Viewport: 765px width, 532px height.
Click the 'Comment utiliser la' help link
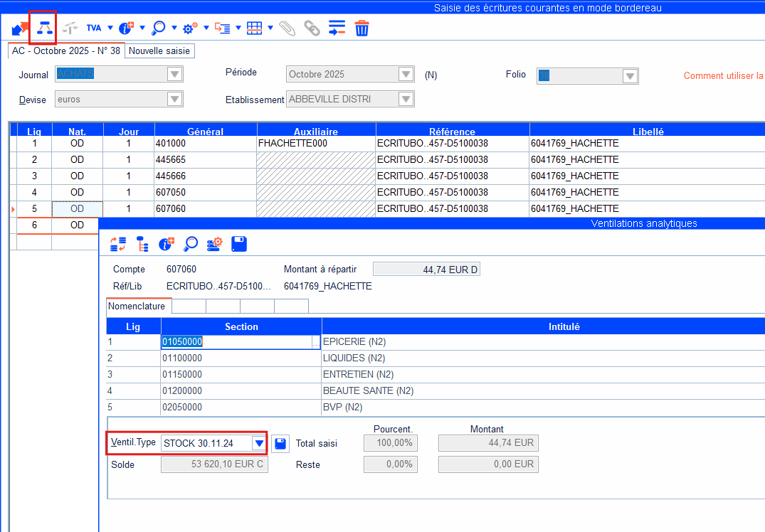(723, 76)
